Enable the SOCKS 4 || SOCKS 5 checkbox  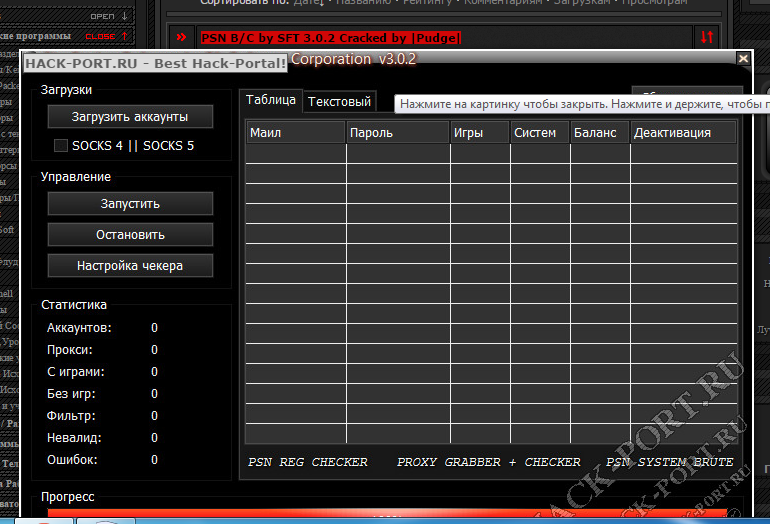60,145
